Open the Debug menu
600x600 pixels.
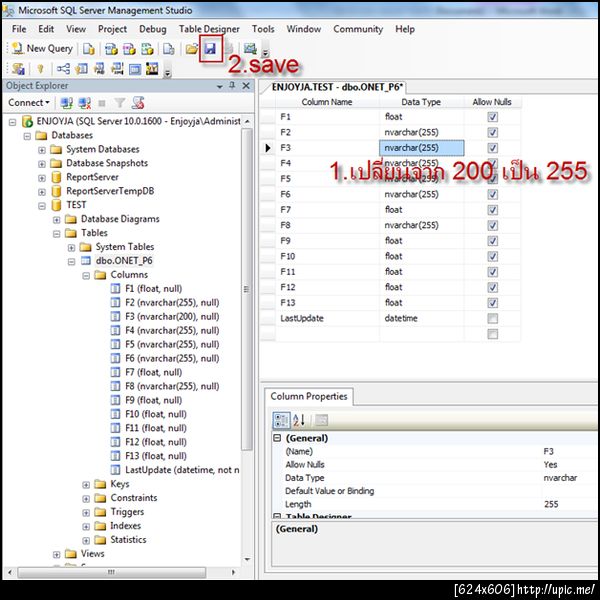tap(153, 29)
